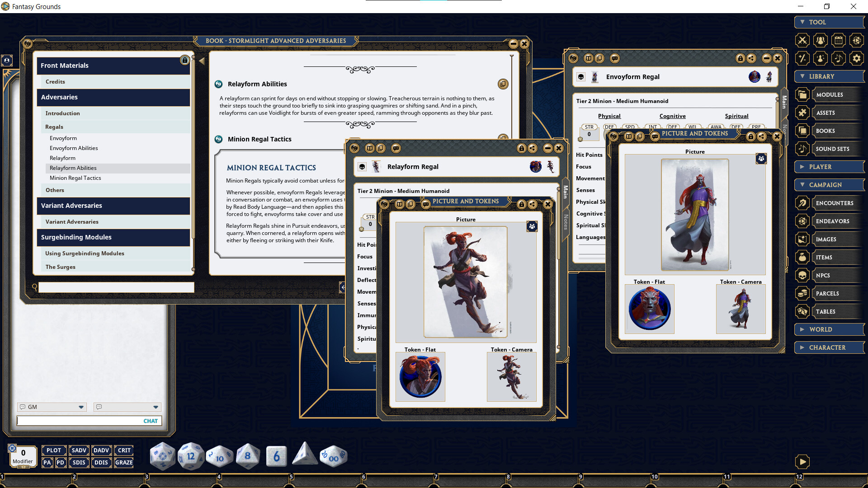
Task: Toggle the padlock in the Front Materials header
Action: click(184, 60)
